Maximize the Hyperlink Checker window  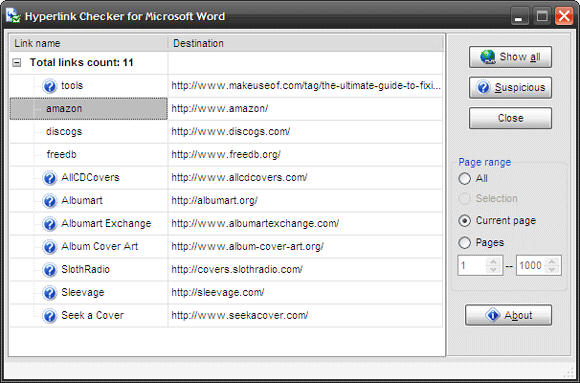point(542,17)
